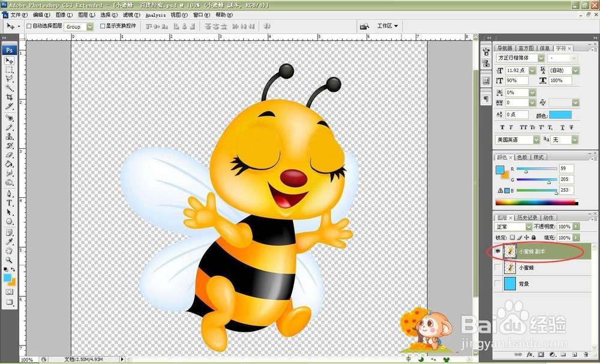This screenshot has height=364, width=600.
Task: Click the text 颜色 swatch in character panel
Action: tap(560, 115)
